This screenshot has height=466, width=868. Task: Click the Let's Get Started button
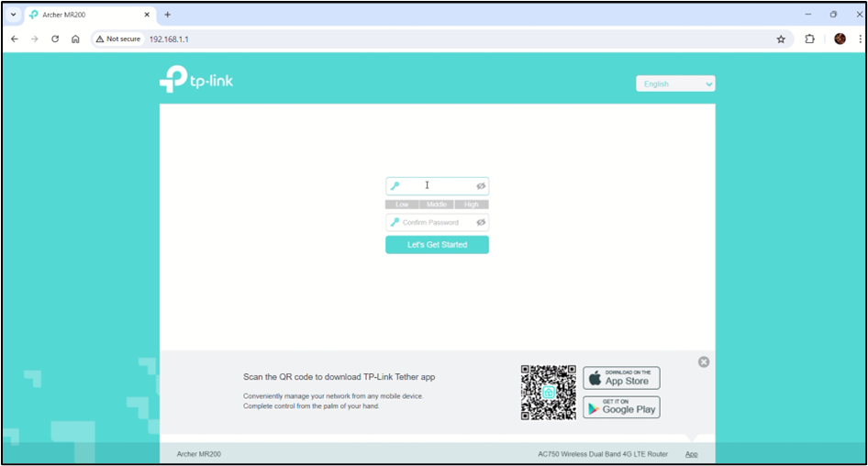tap(437, 245)
